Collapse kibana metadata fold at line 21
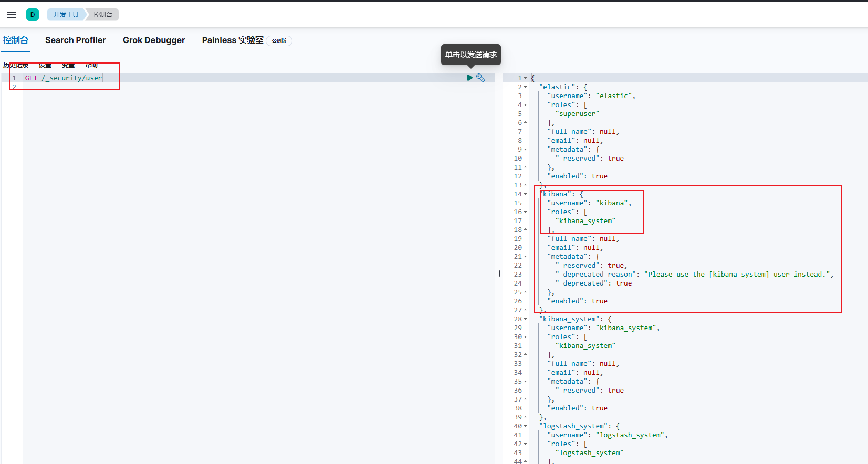Viewport: 868px width, 464px height. 526,257
